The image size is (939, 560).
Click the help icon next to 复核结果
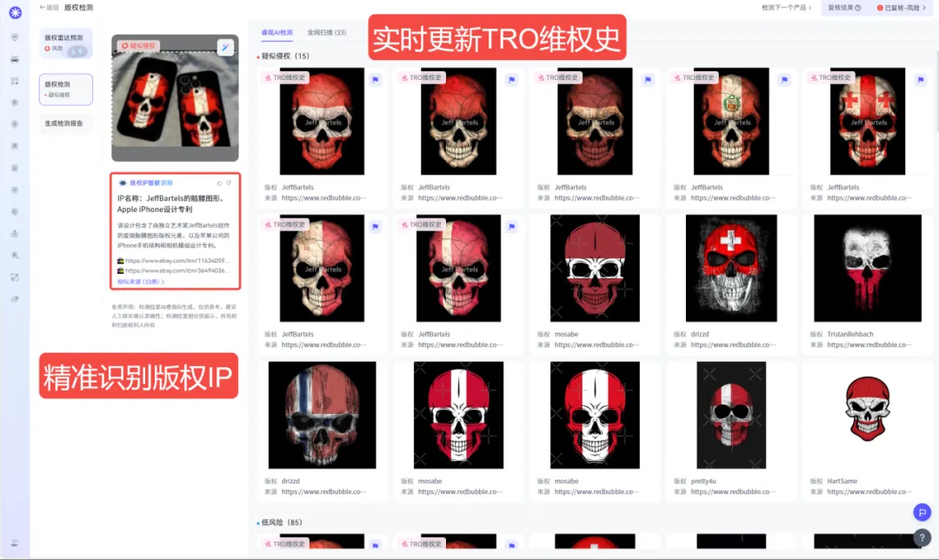857,8
